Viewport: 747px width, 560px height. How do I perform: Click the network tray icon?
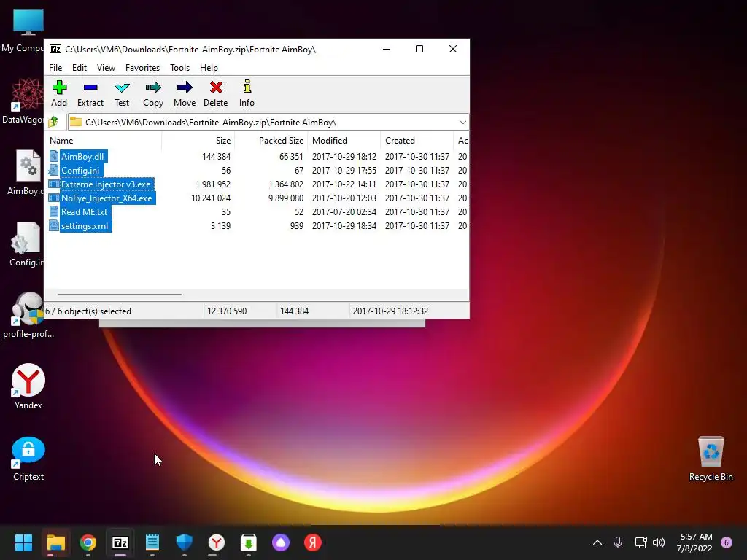pos(640,542)
